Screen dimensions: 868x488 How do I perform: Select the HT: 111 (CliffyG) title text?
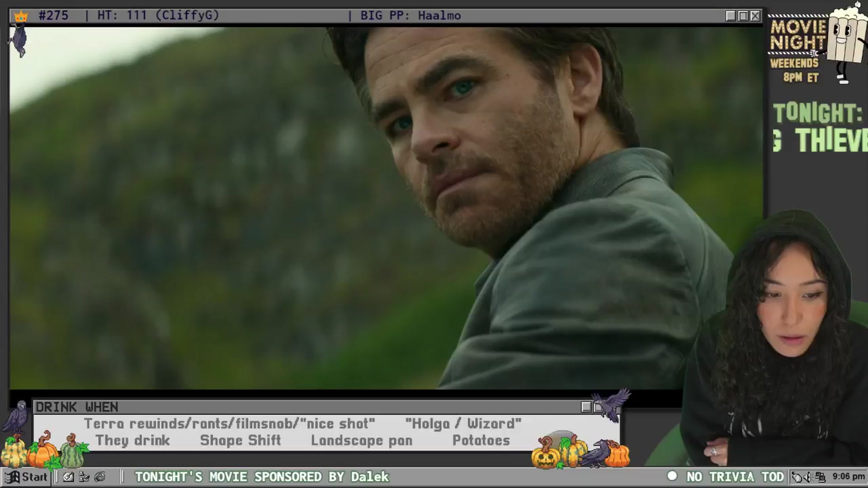point(158,15)
